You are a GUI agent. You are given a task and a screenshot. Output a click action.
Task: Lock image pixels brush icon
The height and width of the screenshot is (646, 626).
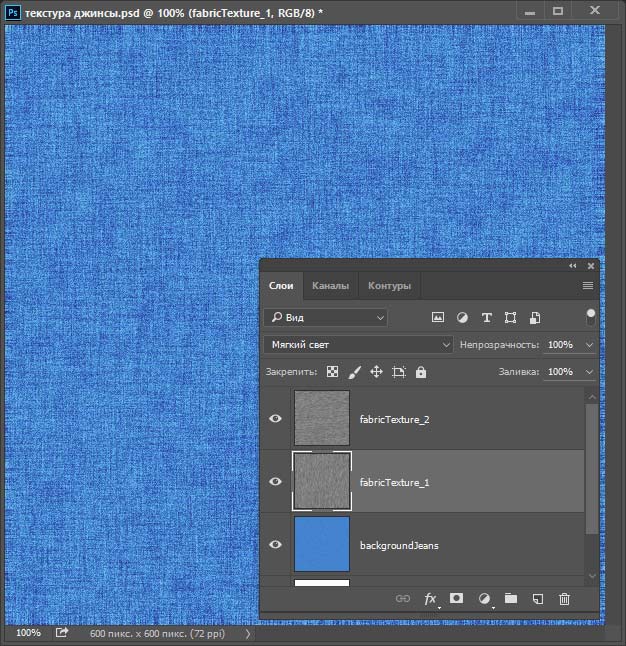pyautogui.click(x=354, y=372)
